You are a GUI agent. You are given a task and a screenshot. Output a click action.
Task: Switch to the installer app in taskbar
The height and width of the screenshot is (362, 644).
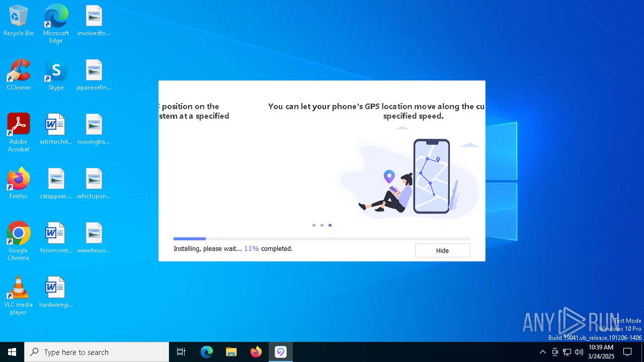281,352
